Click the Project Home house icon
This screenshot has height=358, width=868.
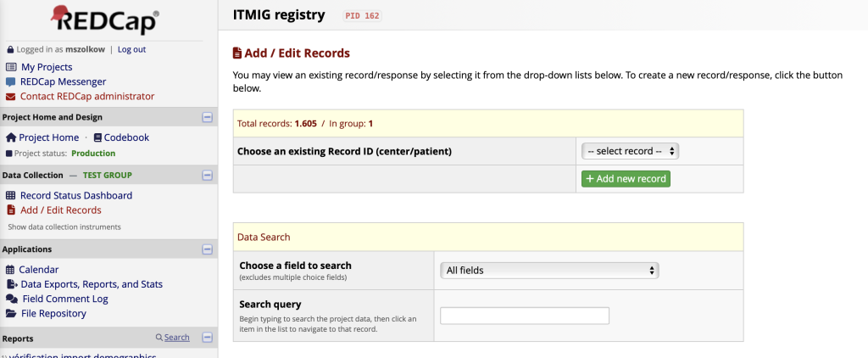(x=11, y=137)
